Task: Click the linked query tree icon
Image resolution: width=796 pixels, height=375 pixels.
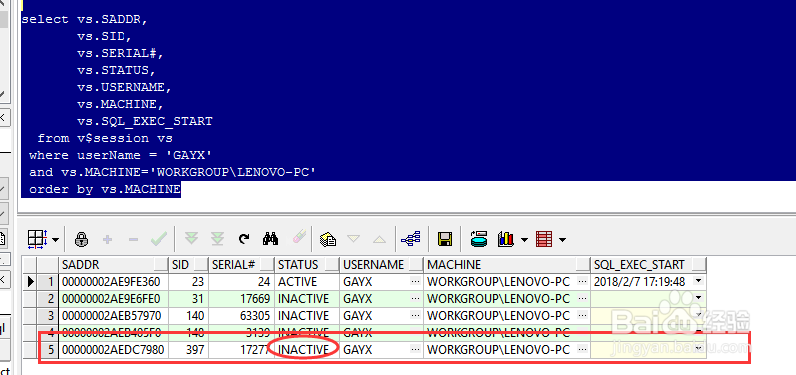Action: [410, 238]
